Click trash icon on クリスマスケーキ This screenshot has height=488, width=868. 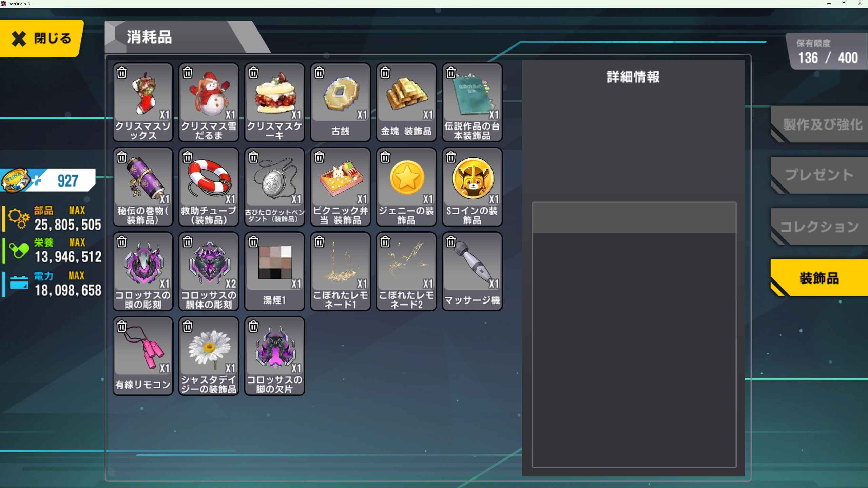pos(253,73)
